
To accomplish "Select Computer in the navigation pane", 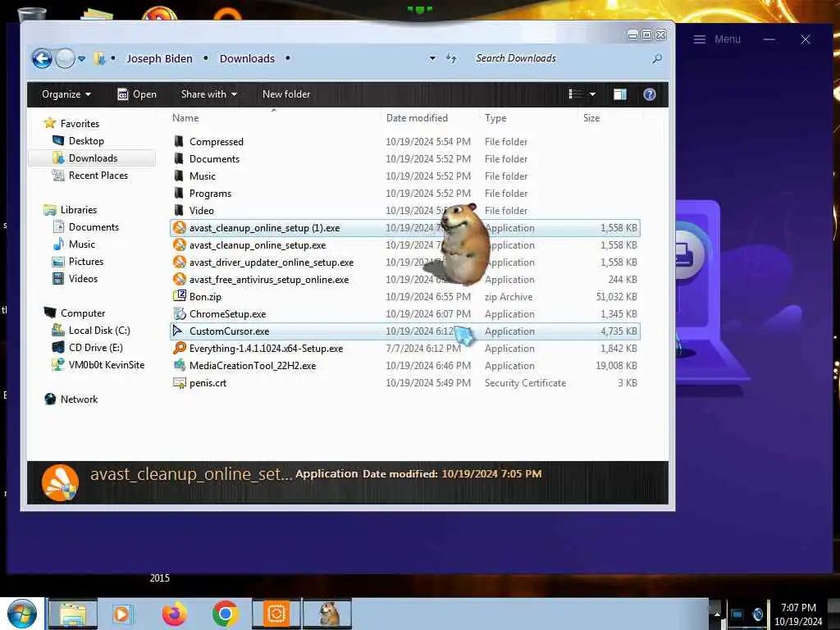I will 83,313.
